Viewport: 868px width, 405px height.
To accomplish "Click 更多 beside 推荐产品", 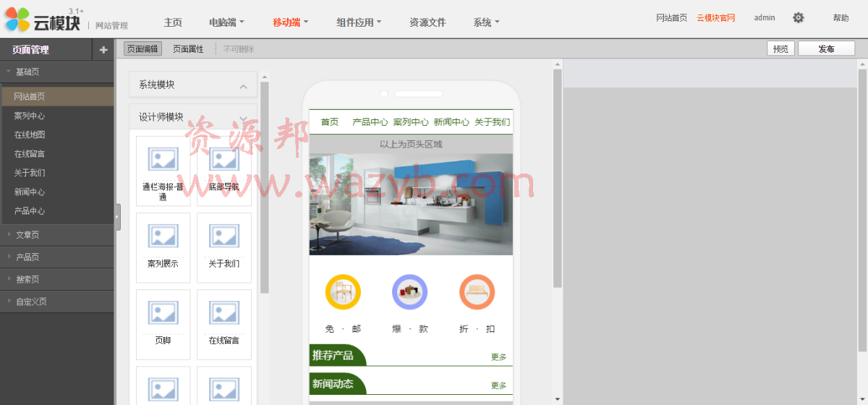I will 499,357.
